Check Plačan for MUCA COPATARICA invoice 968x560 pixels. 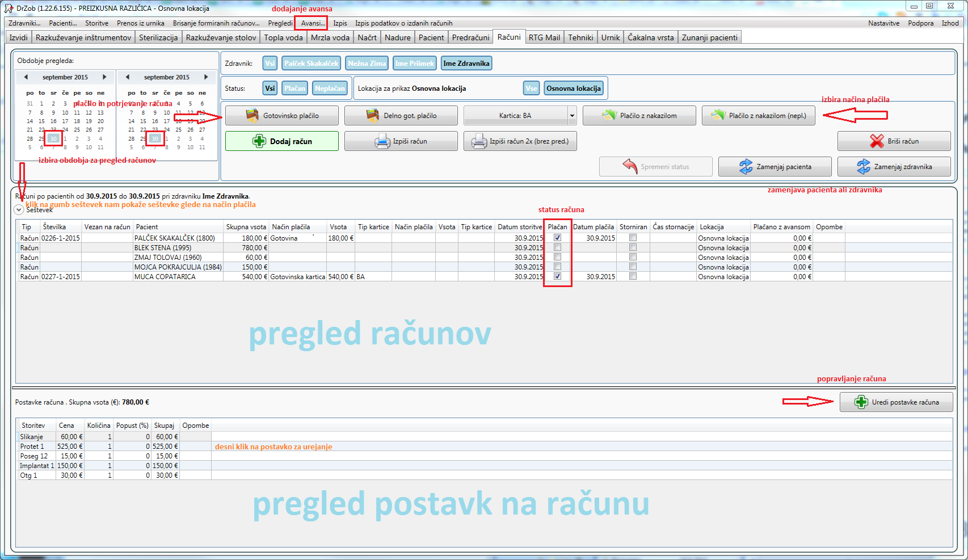(557, 276)
